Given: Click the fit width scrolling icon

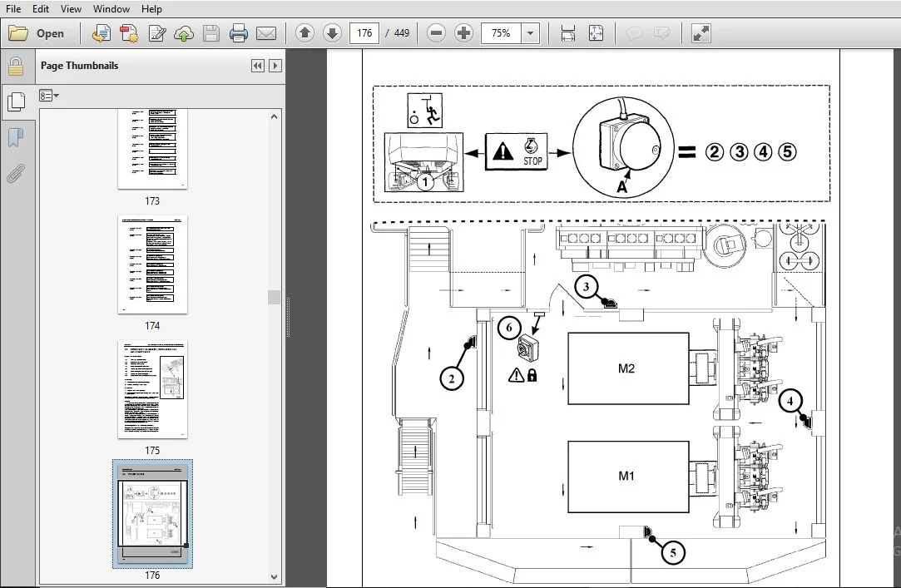Looking at the screenshot, I should [567, 33].
